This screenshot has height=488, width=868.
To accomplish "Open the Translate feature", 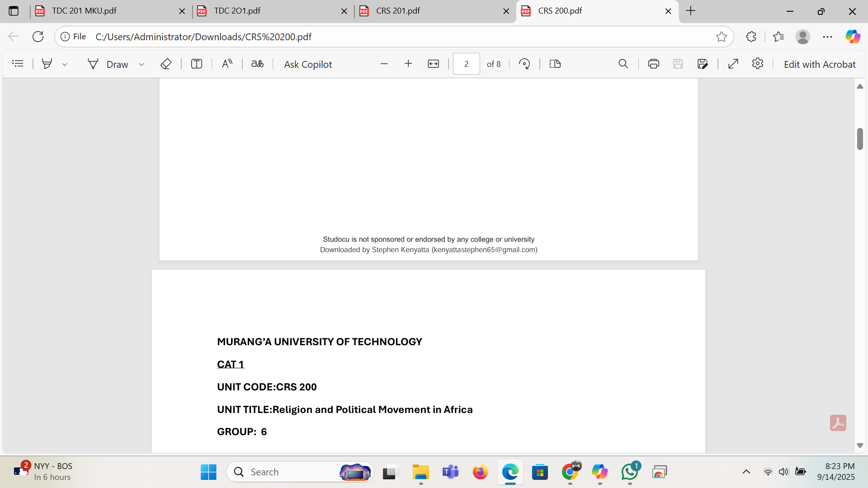I will point(257,64).
